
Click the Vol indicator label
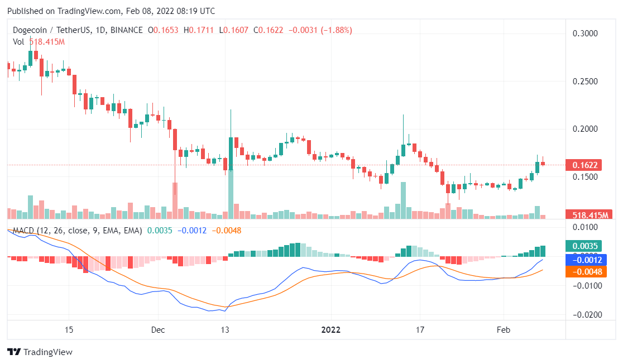point(19,42)
